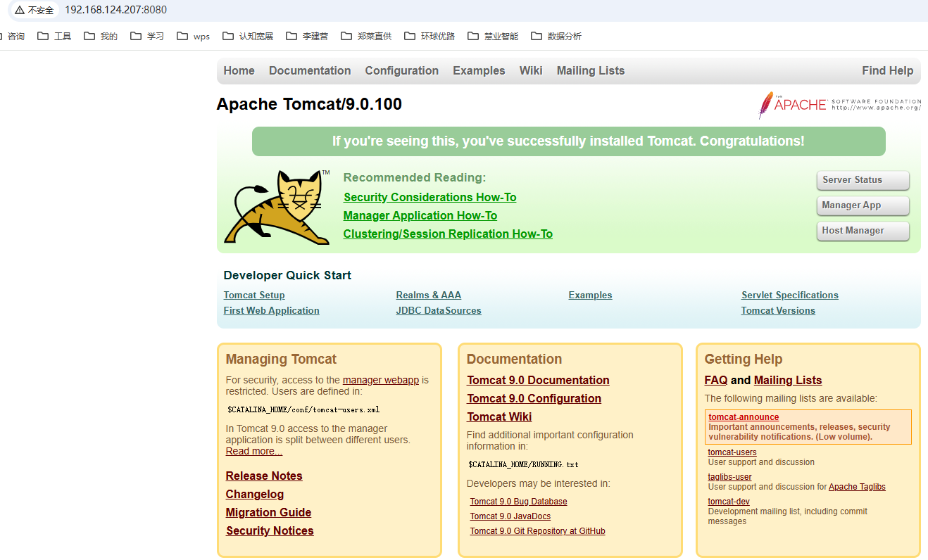This screenshot has height=560, width=928.
Task: Open the 郑莱直供 bookmark folder
Action: (x=366, y=36)
